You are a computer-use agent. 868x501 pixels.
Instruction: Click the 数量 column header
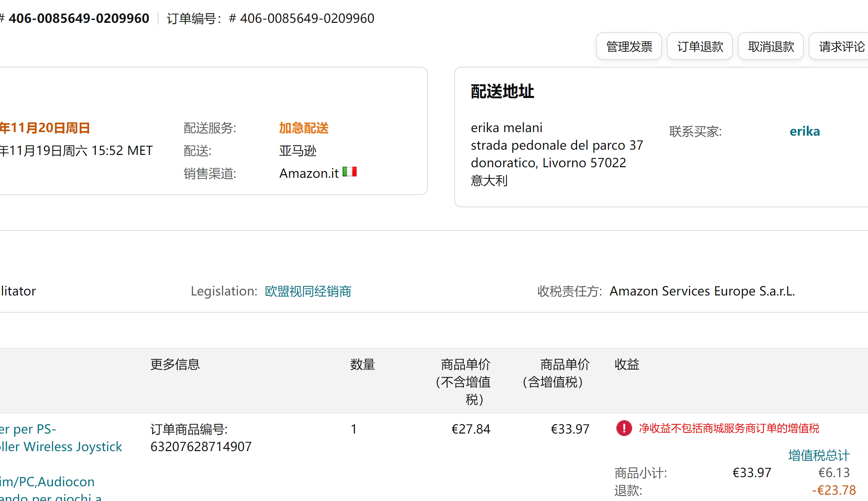point(362,364)
